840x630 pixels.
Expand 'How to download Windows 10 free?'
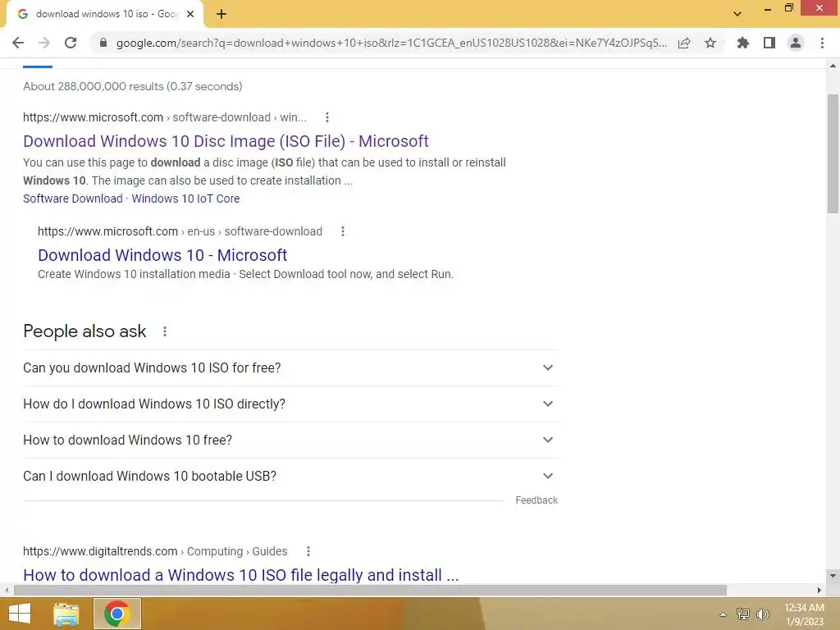290,440
